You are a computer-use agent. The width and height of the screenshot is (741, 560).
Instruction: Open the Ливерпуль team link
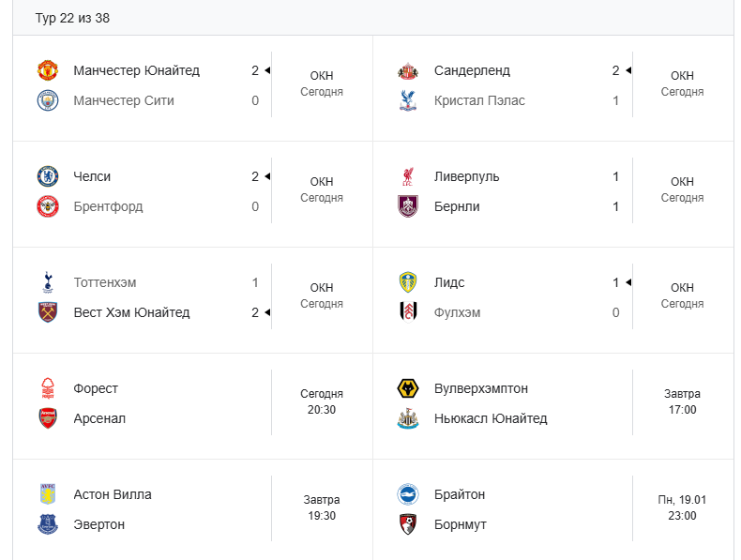466,176
